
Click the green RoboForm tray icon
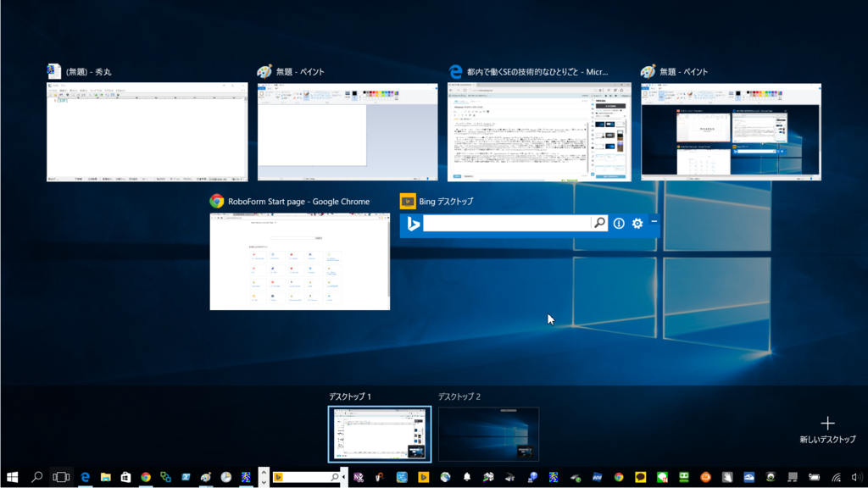[x=684, y=477]
